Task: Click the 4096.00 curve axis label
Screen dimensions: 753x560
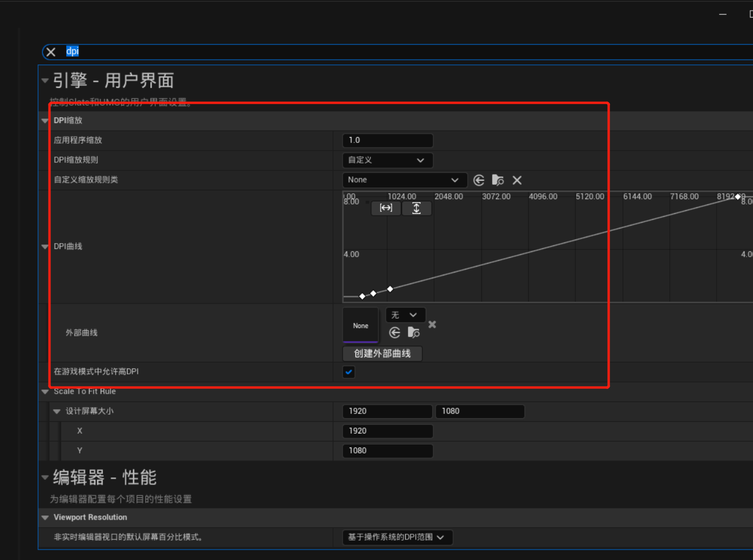Action: (x=543, y=197)
